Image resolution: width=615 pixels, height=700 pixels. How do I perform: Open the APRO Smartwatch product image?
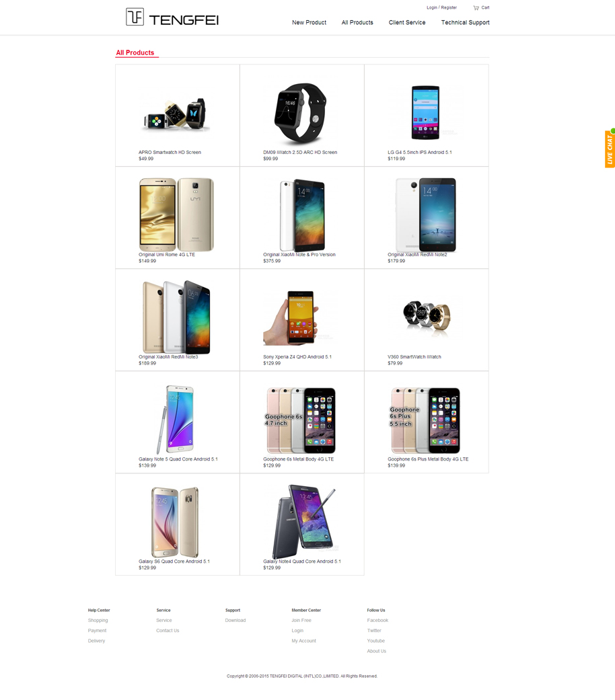coord(176,114)
